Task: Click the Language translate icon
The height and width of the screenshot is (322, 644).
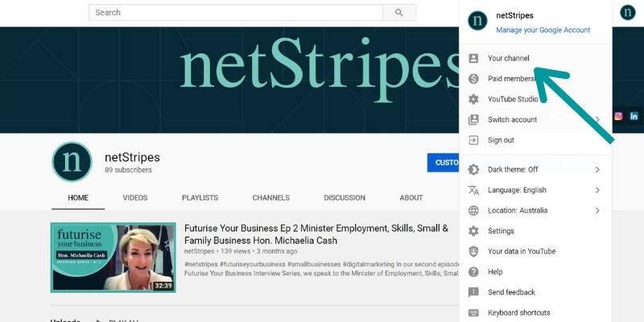Action: (x=473, y=190)
